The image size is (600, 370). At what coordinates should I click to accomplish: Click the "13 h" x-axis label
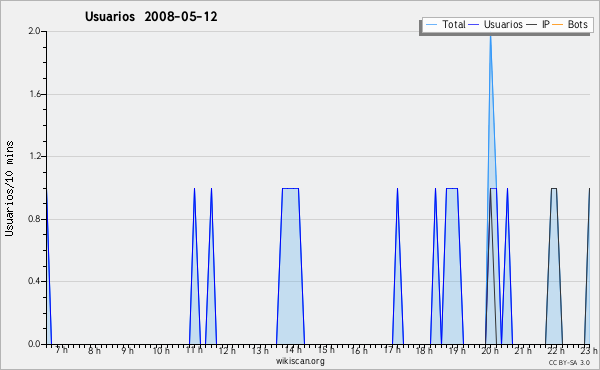point(260,350)
